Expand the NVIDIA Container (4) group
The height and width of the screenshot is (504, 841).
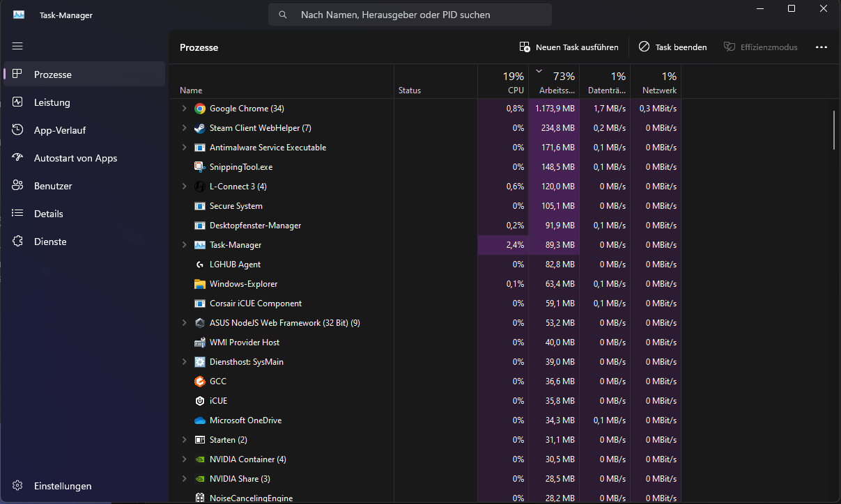tap(184, 459)
